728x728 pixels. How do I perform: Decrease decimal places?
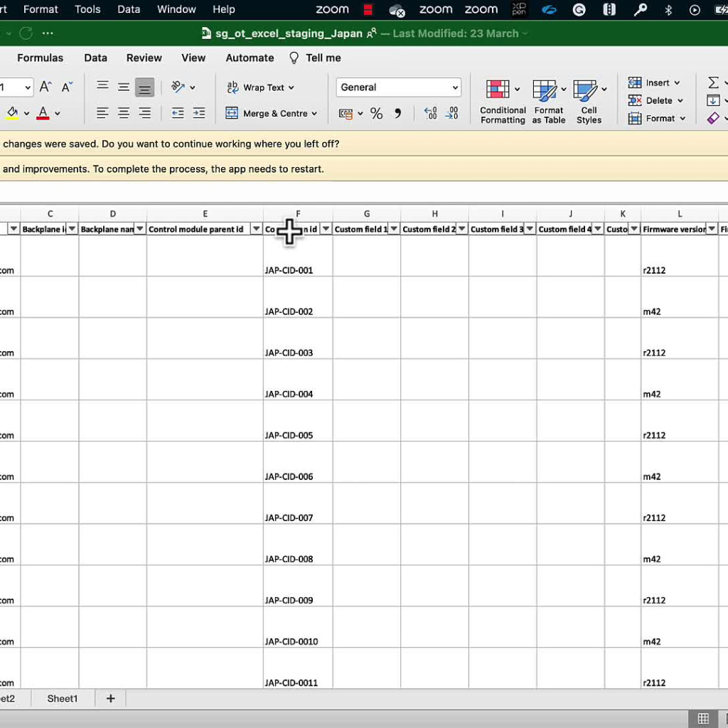[x=451, y=113]
